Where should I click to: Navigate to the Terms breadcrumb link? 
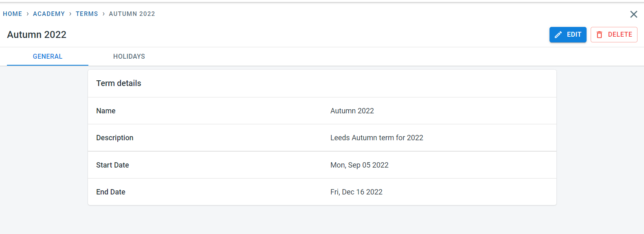pyautogui.click(x=87, y=14)
